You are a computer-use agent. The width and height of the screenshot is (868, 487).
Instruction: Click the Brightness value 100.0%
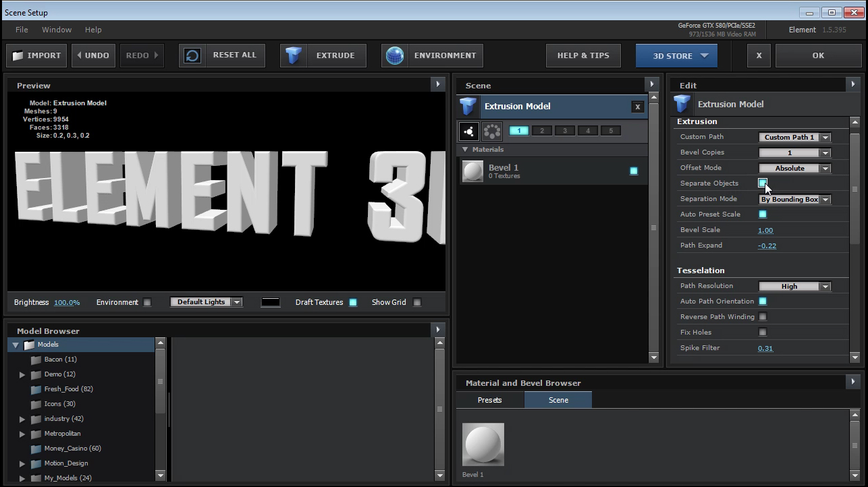[67, 302]
